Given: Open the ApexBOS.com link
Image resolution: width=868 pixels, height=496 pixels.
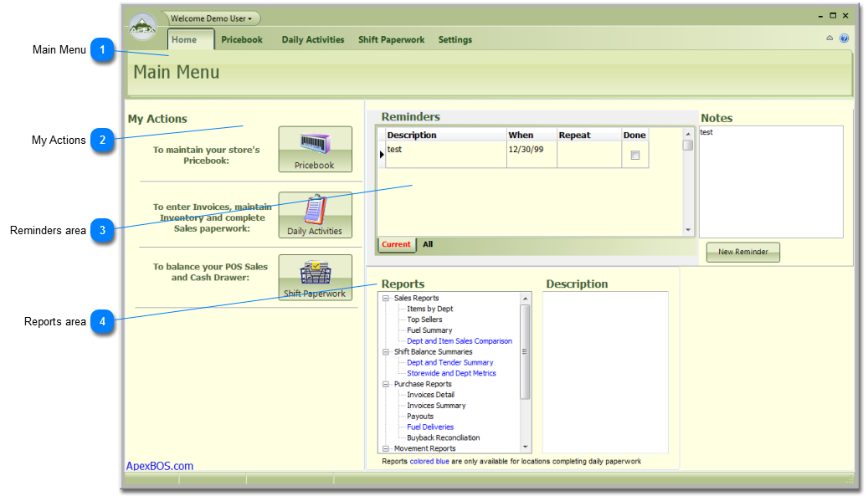Looking at the screenshot, I should [x=160, y=466].
